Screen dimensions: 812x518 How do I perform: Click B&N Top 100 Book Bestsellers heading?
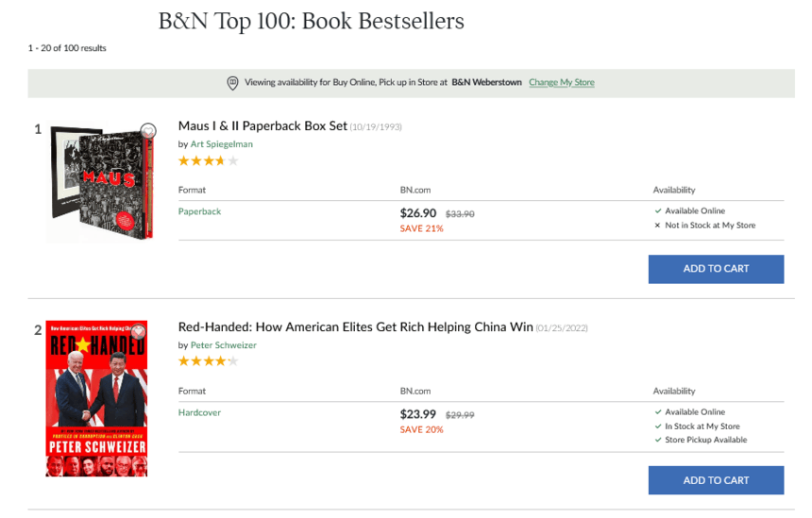point(312,21)
